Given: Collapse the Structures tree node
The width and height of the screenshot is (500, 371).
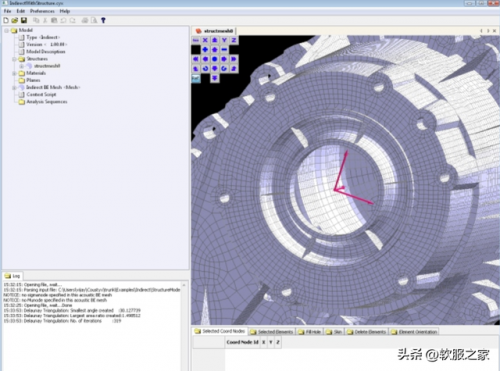Looking at the screenshot, I should (x=14, y=59).
